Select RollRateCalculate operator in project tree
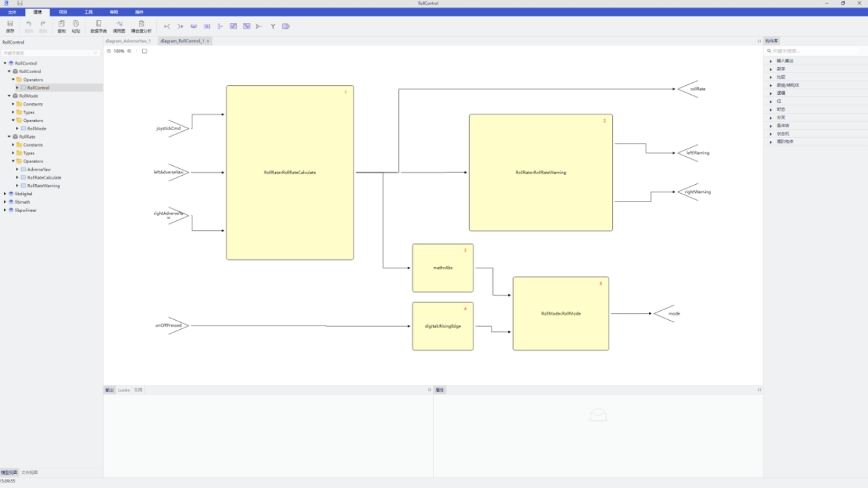 pos(44,178)
